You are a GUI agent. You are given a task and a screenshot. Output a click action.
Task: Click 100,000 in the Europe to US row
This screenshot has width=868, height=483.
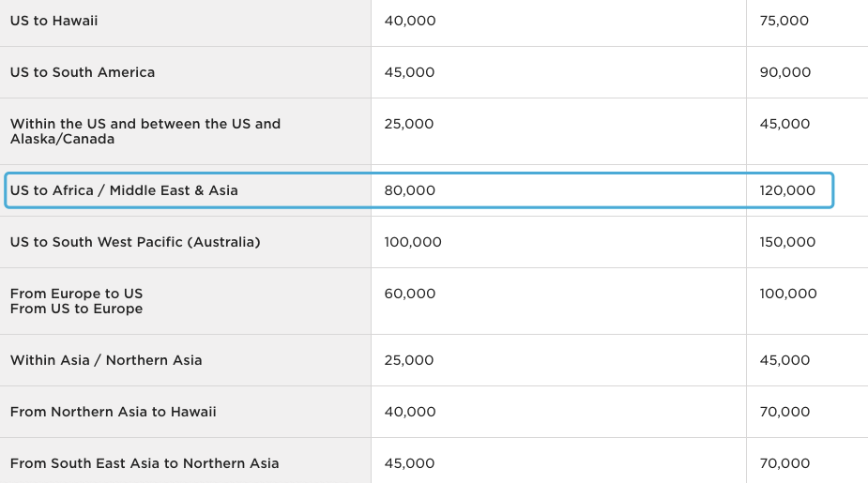tap(788, 294)
